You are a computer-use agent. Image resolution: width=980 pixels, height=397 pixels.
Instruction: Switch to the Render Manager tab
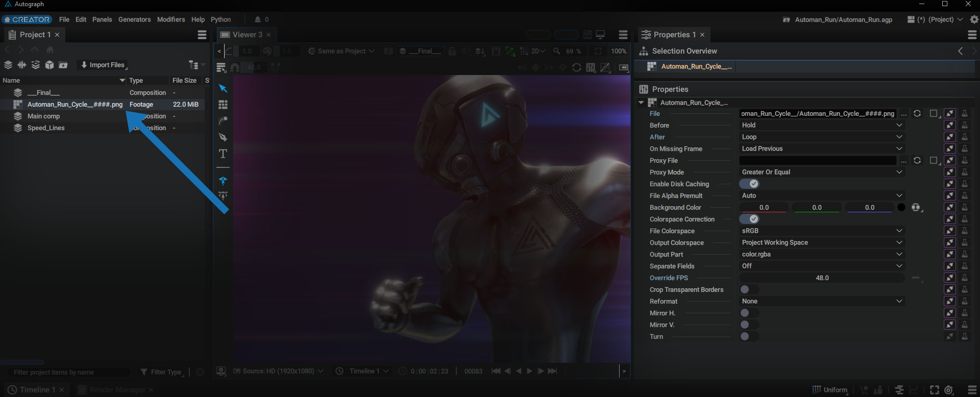[117, 390]
